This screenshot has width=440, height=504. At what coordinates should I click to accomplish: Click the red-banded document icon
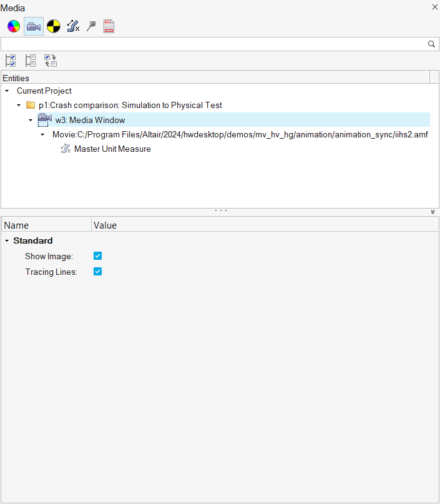[x=109, y=26]
